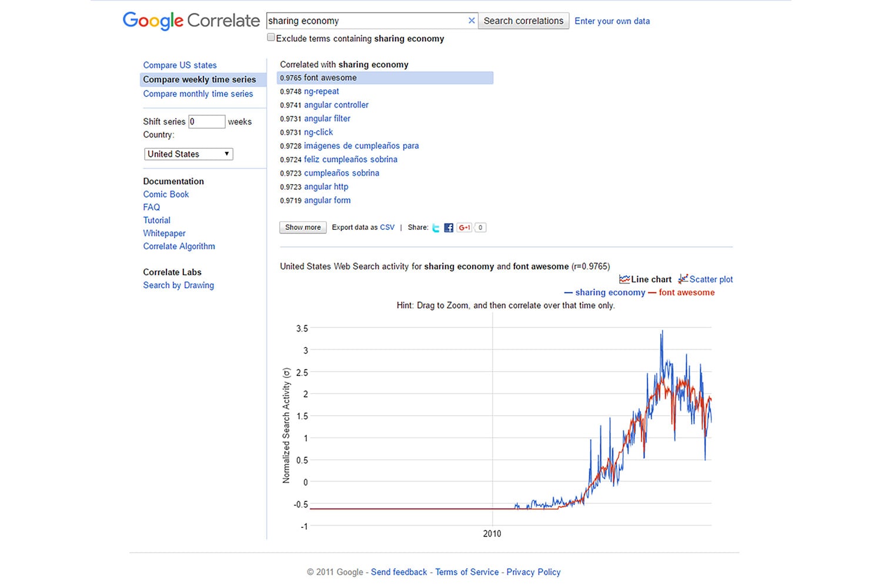Open Compare US states

point(180,65)
